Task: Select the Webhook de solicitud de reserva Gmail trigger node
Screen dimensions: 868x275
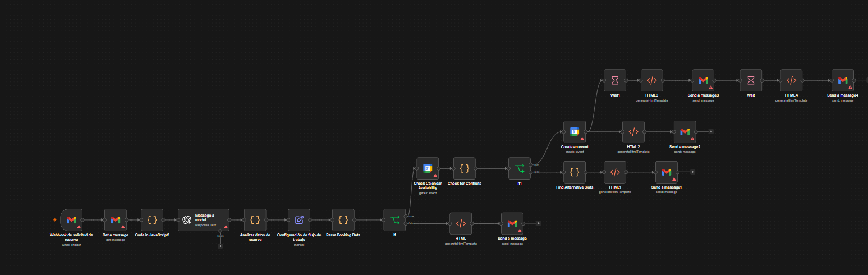Action: (71, 220)
